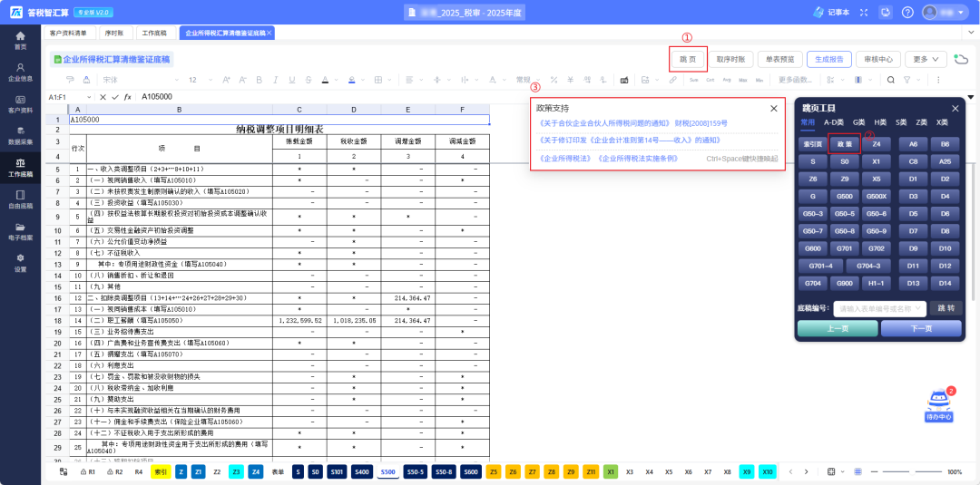Open 自由底稿 in the sidebar

coord(21,199)
